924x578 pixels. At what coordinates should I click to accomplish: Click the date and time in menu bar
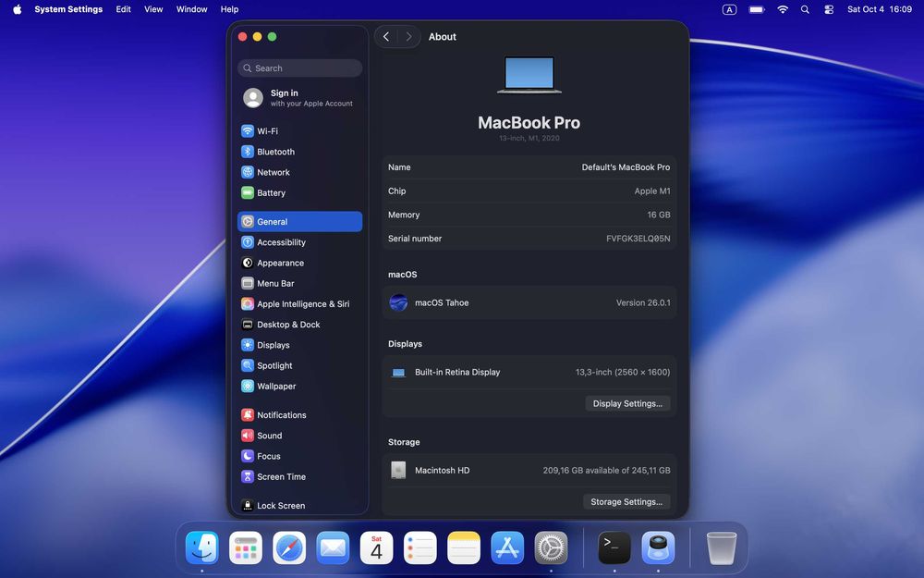880,9
